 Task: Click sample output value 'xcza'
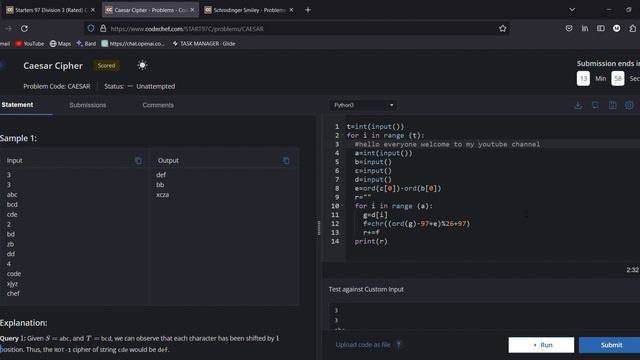pyautogui.click(x=162, y=195)
